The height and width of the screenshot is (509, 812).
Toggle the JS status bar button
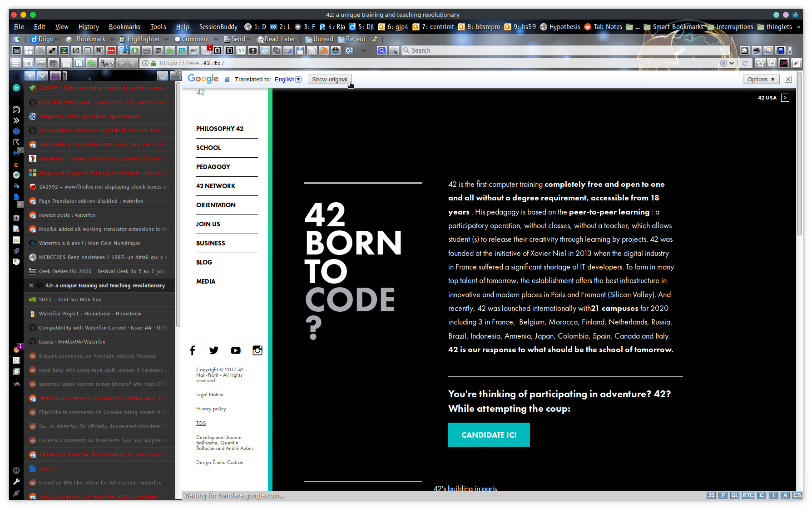[x=711, y=495]
